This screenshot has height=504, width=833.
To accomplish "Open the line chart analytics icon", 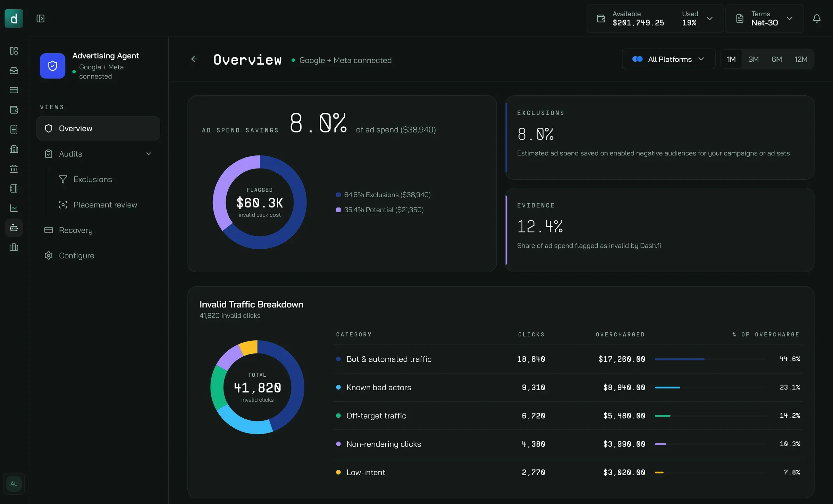I will coord(14,208).
